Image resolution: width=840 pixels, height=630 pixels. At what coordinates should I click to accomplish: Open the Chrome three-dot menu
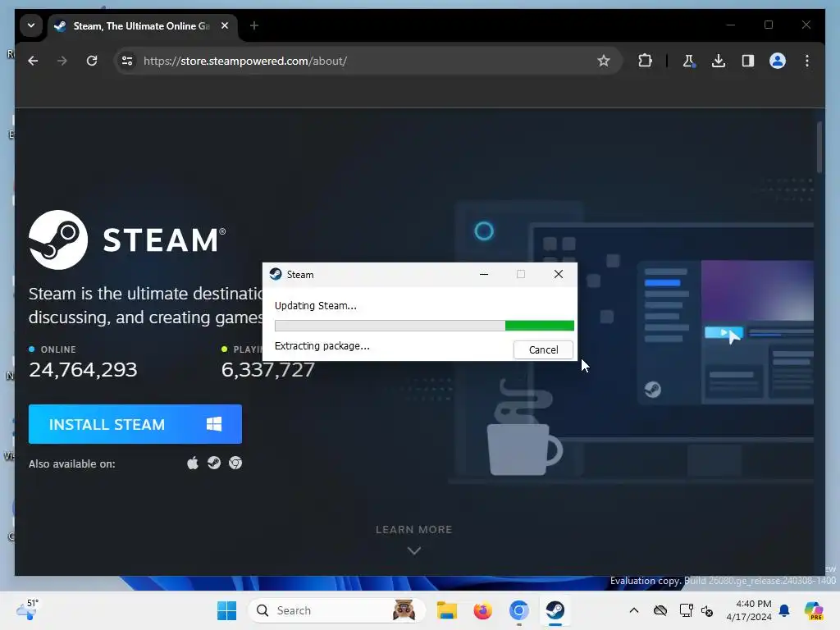click(807, 61)
